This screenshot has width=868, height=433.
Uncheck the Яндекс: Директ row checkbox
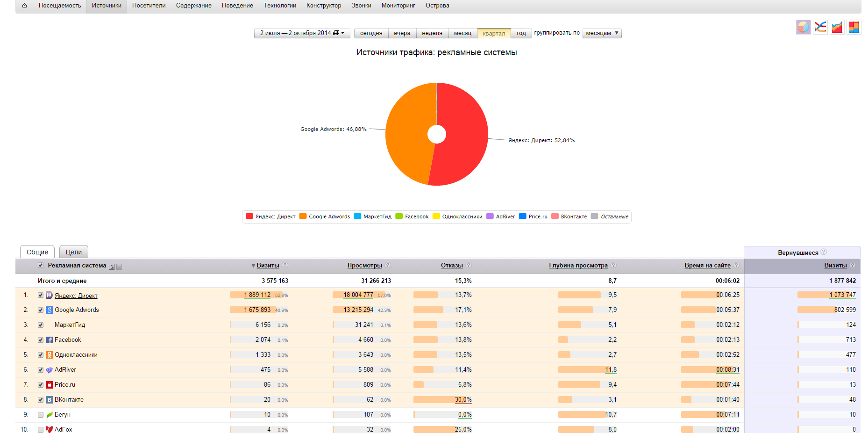pyautogui.click(x=41, y=295)
